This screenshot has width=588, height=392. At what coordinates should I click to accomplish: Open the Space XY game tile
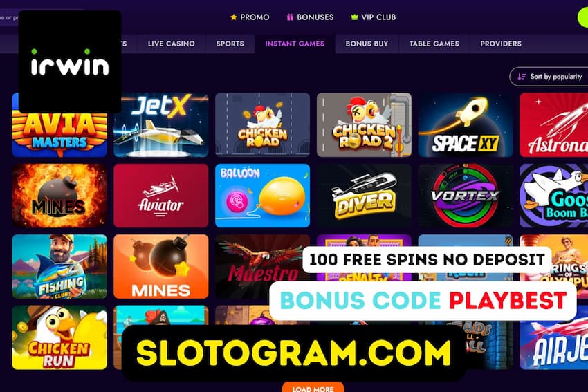click(466, 125)
